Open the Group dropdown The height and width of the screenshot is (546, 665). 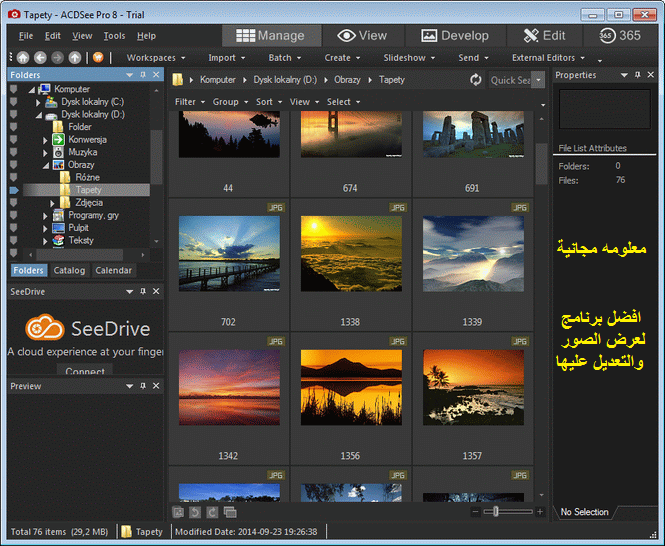click(x=230, y=102)
